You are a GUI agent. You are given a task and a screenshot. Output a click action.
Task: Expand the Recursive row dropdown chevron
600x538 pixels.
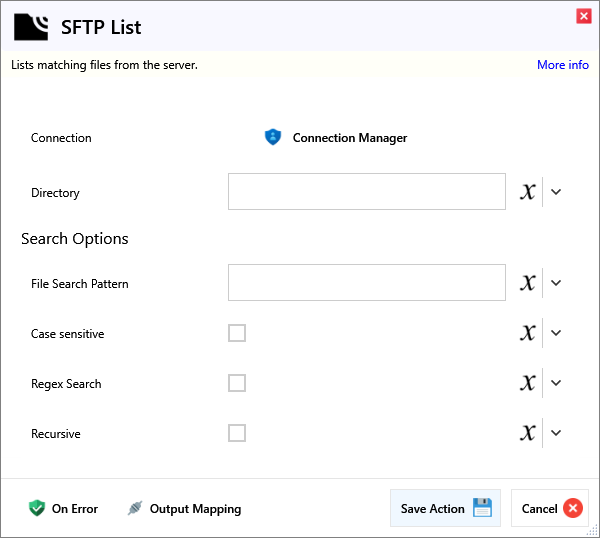[x=557, y=433]
